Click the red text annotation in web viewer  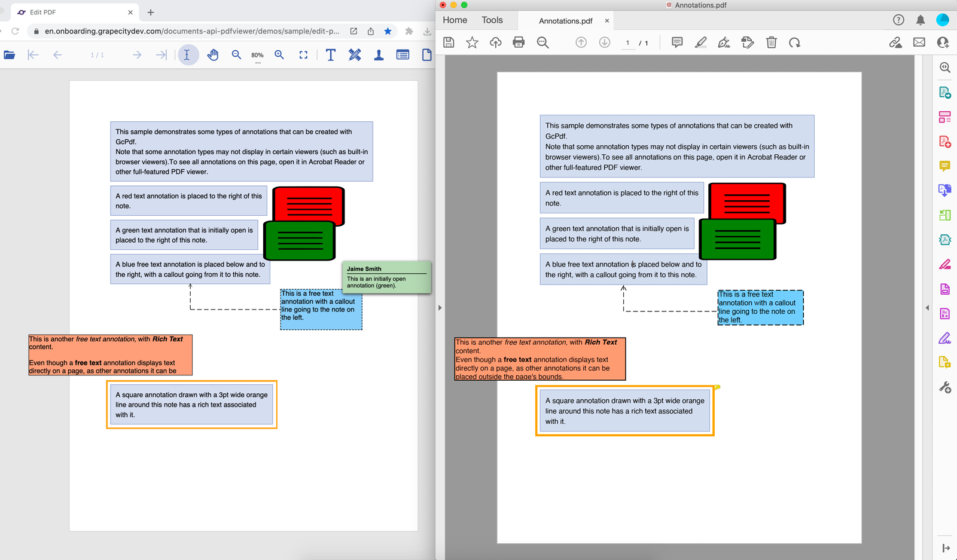pyautogui.click(x=309, y=206)
